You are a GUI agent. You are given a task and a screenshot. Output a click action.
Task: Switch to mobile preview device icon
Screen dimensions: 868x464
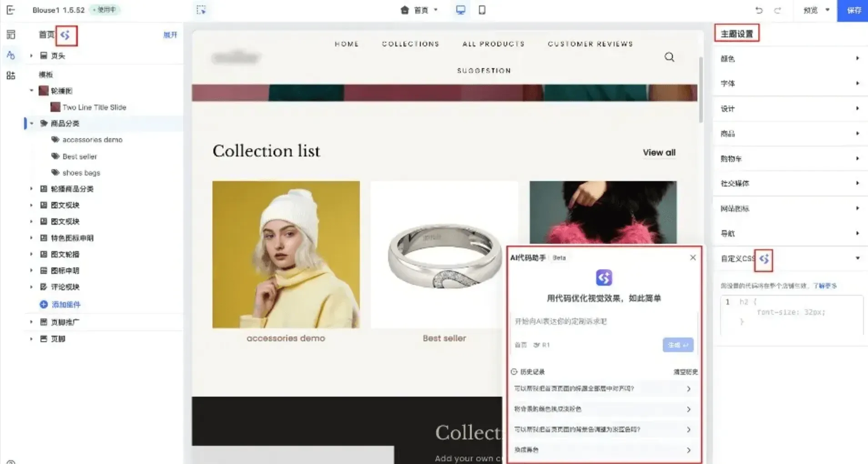[482, 10]
